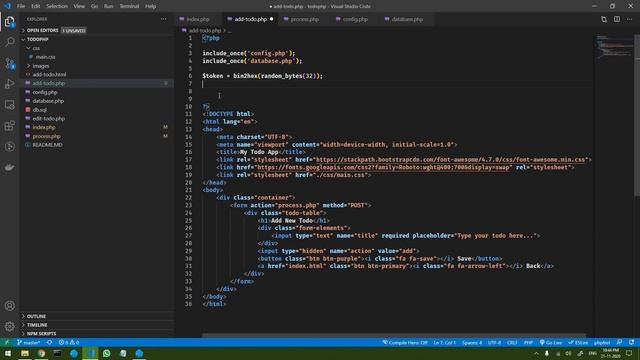Open the Edit menu
The height and width of the screenshot is (360, 640).
coord(36,6)
